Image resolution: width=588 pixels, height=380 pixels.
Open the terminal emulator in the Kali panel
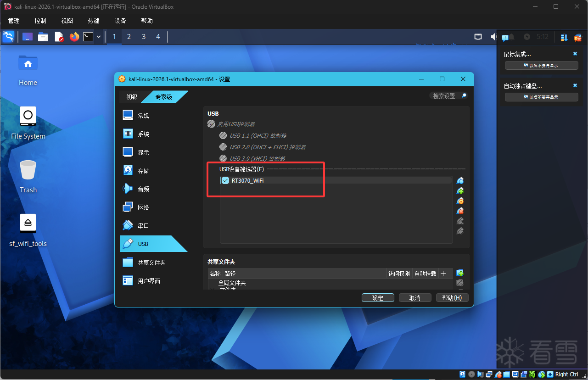pyautogui.click(x=88, y=37)
